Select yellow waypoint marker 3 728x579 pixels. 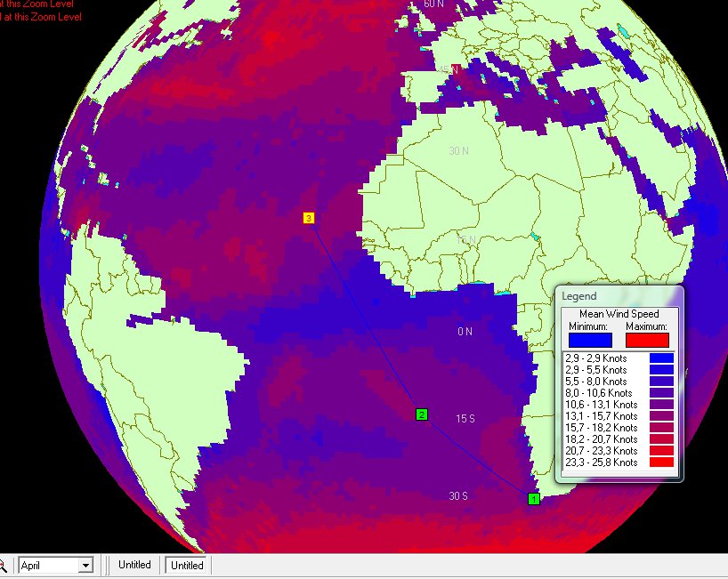(x=309, y=218)
